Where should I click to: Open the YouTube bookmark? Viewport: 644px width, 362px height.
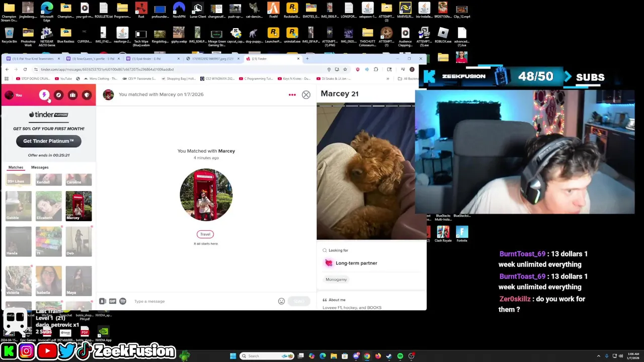pos(63,79)
